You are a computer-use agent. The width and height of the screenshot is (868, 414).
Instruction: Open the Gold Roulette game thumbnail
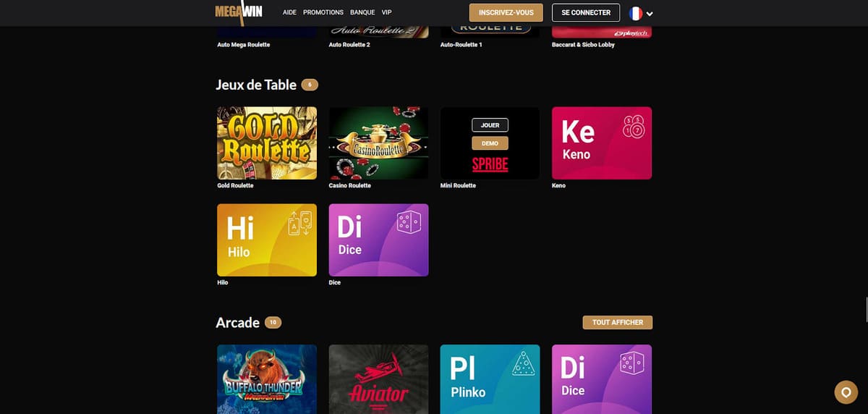(x=267, y=143)
